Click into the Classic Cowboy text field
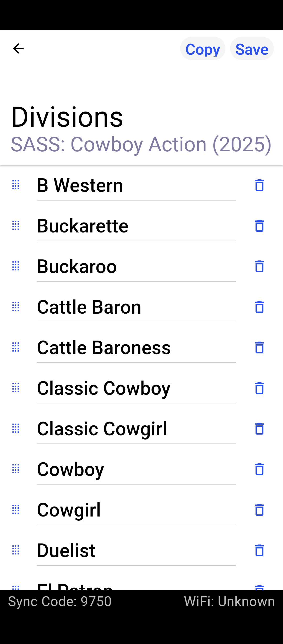Viewport: 283px width, 644px height. [136, 388]
